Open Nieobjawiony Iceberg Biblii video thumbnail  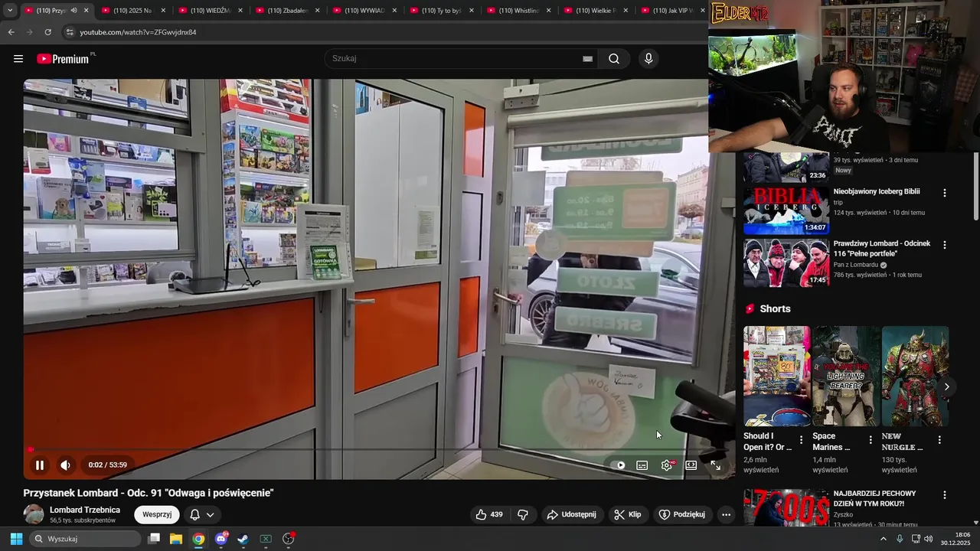[786, 210]
